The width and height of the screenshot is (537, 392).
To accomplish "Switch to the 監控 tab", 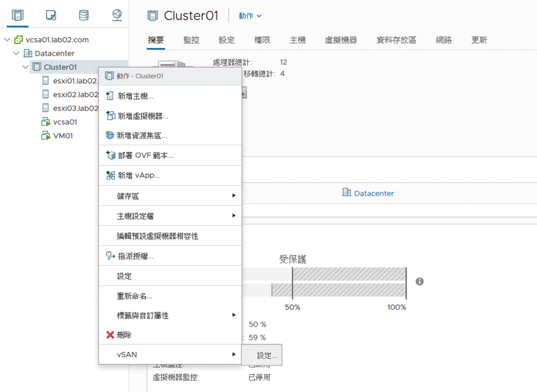I will (x=191, y=40).
